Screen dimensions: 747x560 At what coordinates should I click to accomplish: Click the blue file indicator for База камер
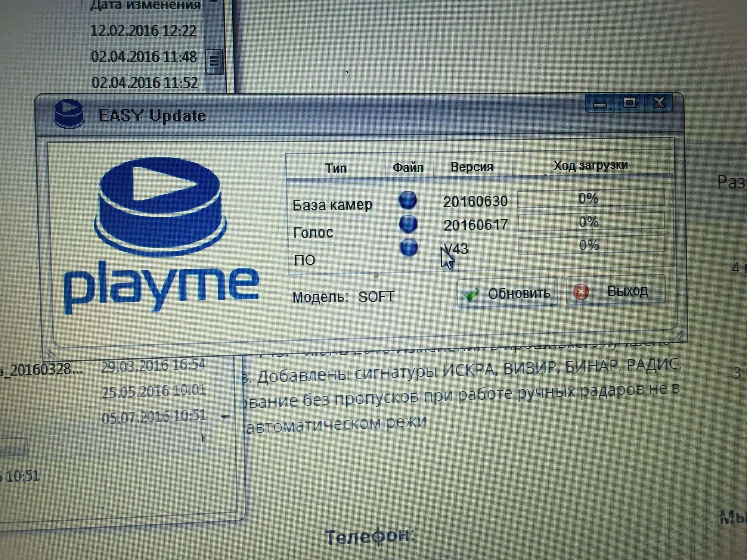click(x=407, y=200)
